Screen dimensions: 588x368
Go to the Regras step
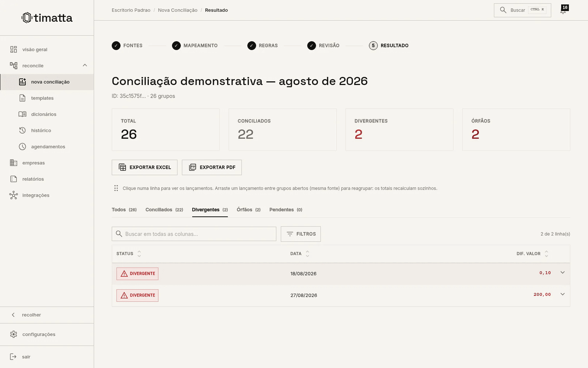click(x=262, y=46)
